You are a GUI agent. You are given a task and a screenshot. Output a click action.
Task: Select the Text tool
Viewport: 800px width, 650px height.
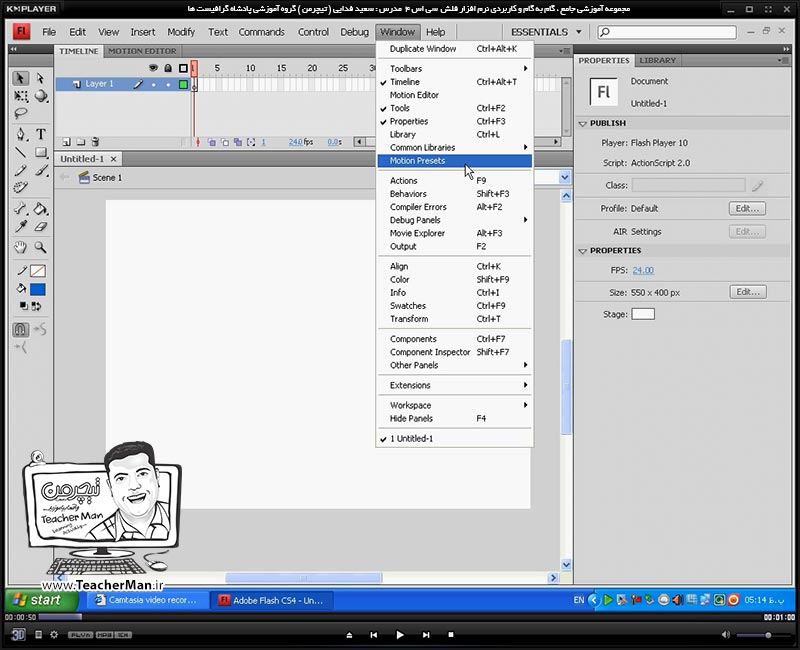click(x=41, y=134)
